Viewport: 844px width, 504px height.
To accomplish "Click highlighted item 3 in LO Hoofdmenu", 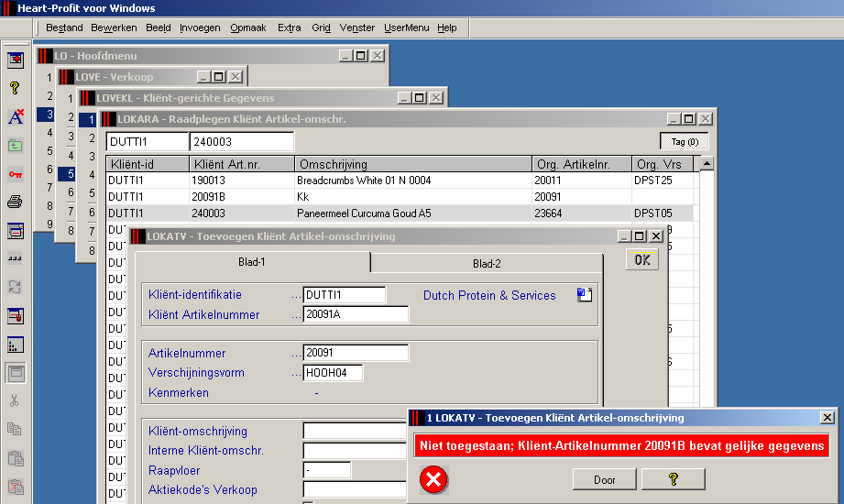I will pos(48,115).
